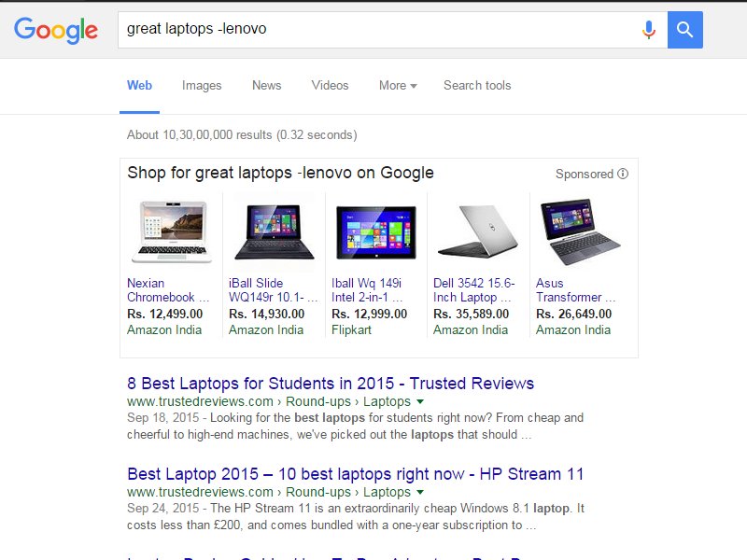
Task: Click the Rs. 26,649.00 price
Action: coord(573,314)
